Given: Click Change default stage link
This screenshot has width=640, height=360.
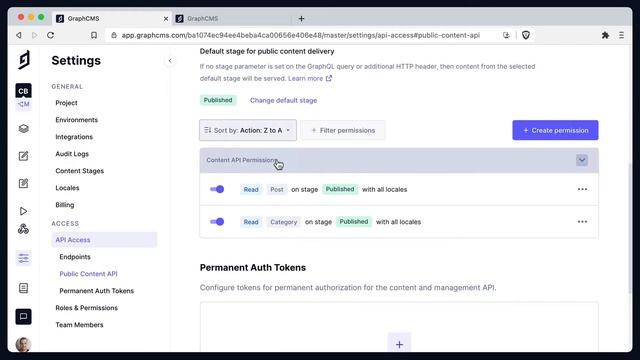Looking at the screenshot, I should pos(283,100).
